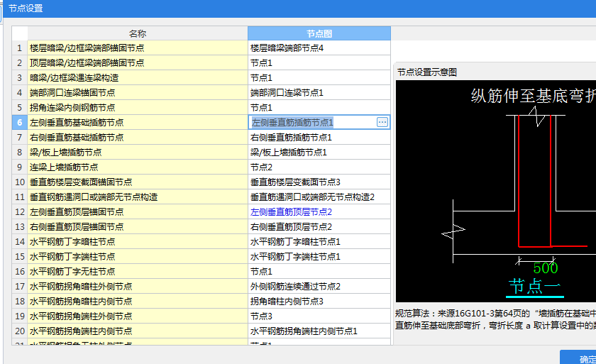Click cell 楼层暗梁端部节点4
The image size is (596, 364).
pyautogui.click(x=319, y=48)
